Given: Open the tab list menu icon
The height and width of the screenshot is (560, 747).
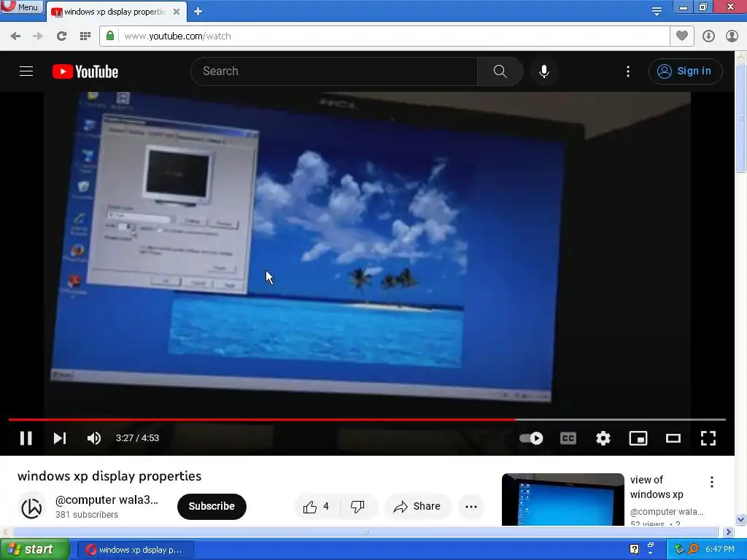Looking at the screenshot, I should [x=657, y=12].
